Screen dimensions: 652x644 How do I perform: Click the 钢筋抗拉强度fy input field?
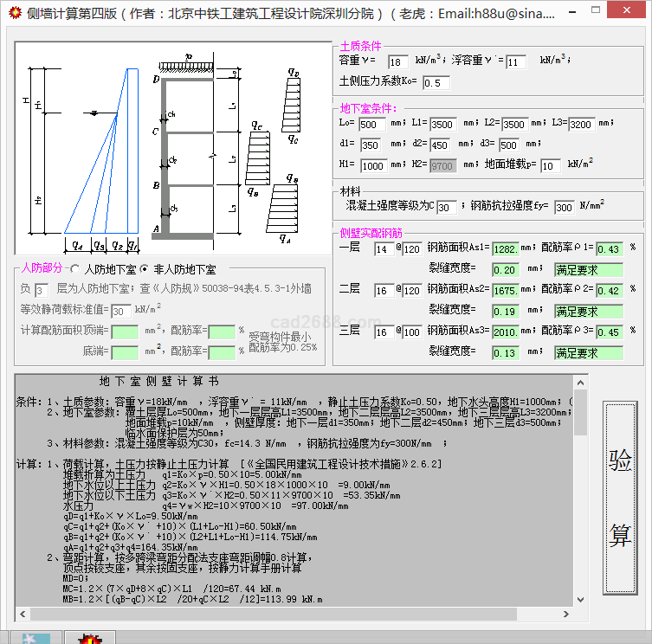[564, 208]
